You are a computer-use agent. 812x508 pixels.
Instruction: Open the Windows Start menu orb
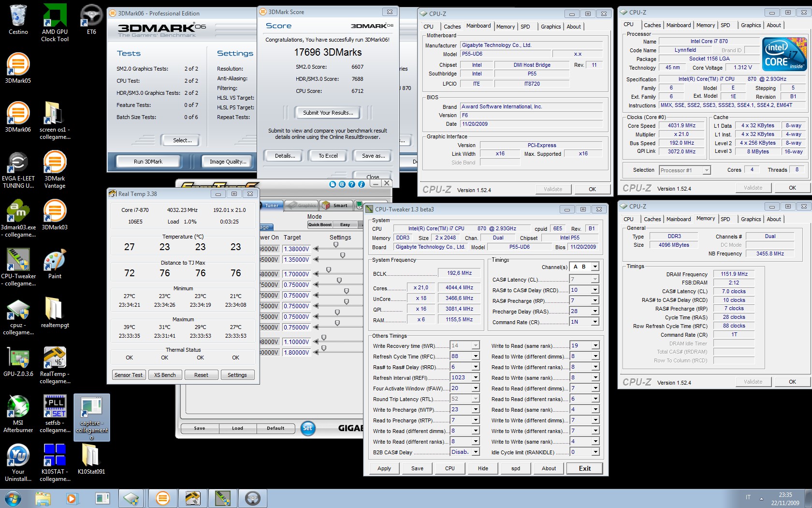pos(13,498)
